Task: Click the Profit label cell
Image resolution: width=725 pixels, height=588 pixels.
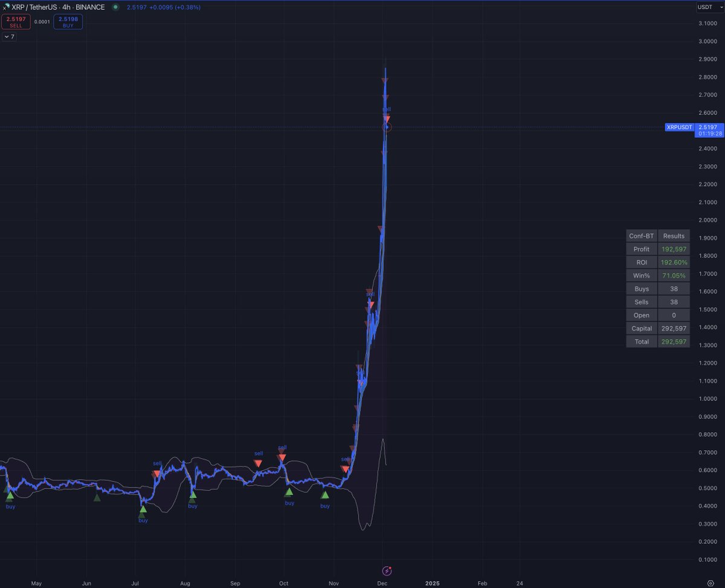Action: [642, 249]
